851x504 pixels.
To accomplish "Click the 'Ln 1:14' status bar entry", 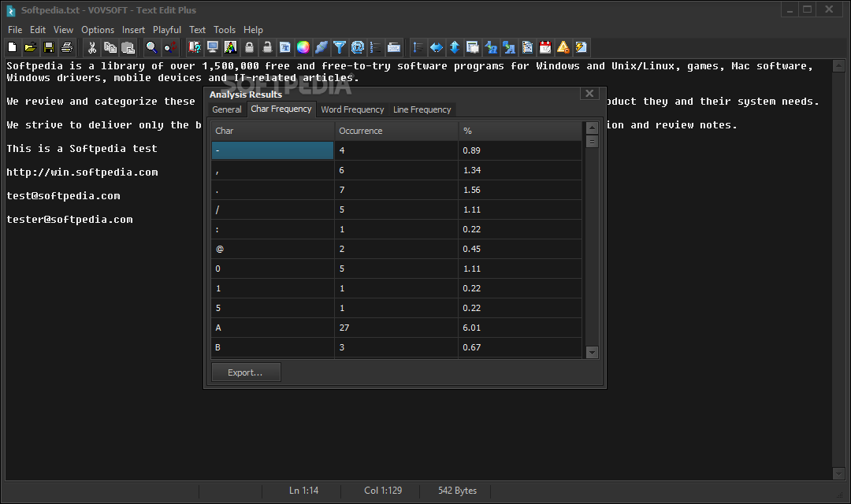I will (x=303, y=491).
